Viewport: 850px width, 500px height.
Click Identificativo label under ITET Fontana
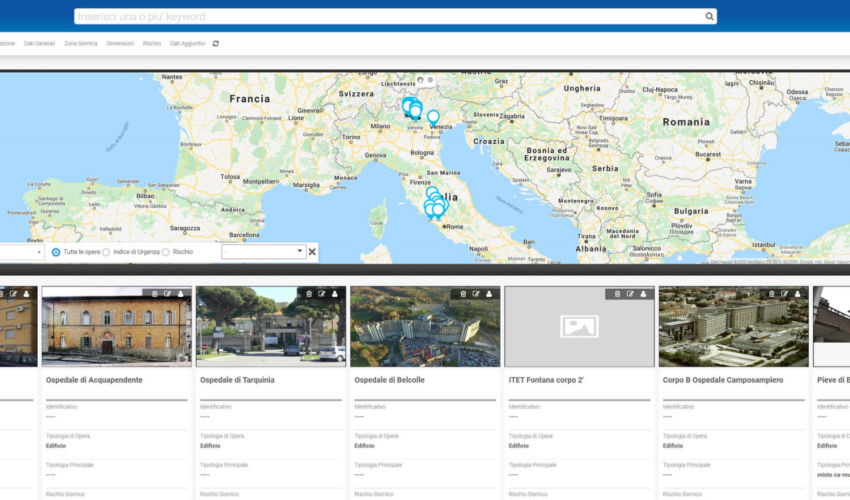click(524, 407)
